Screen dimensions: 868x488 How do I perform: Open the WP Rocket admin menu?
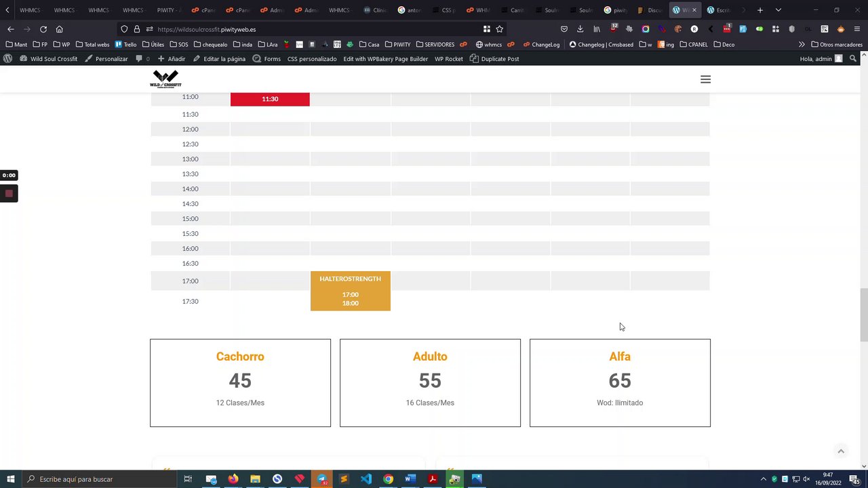click(x=448, y=59)
